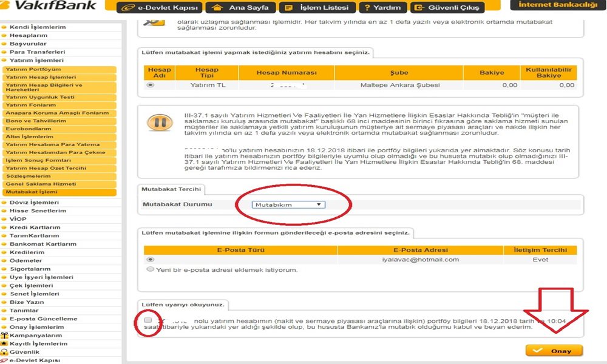Click the Kampanyalarım gift icon

pyautogui.click(x=4, y=335)
